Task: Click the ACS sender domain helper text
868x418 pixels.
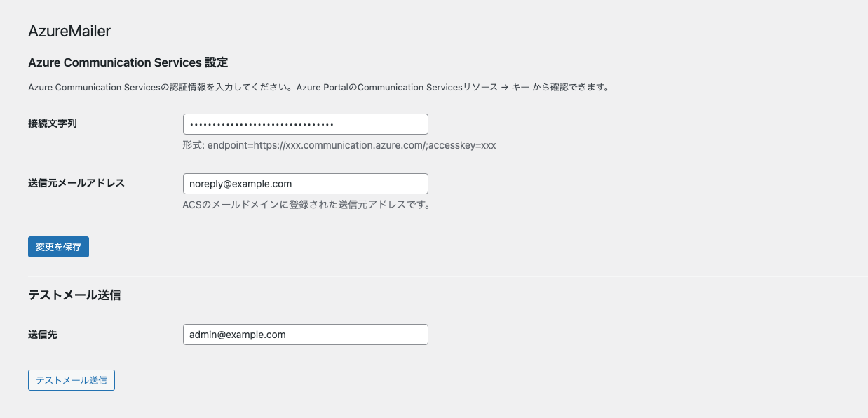Action: [x=307, y=204]
